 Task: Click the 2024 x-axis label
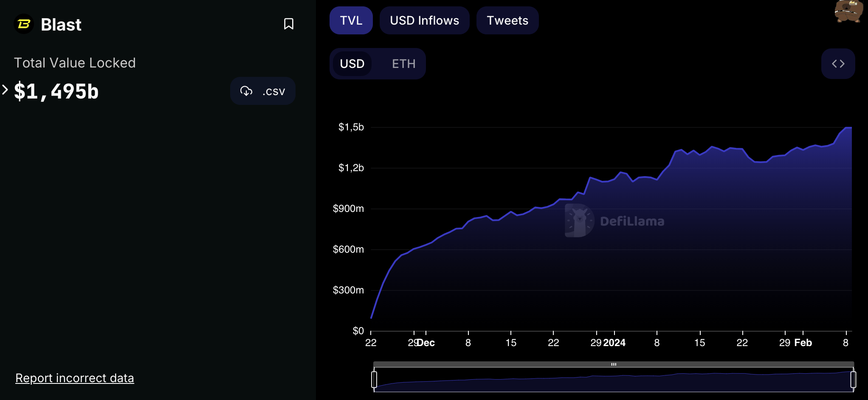(x=614, y=343)
